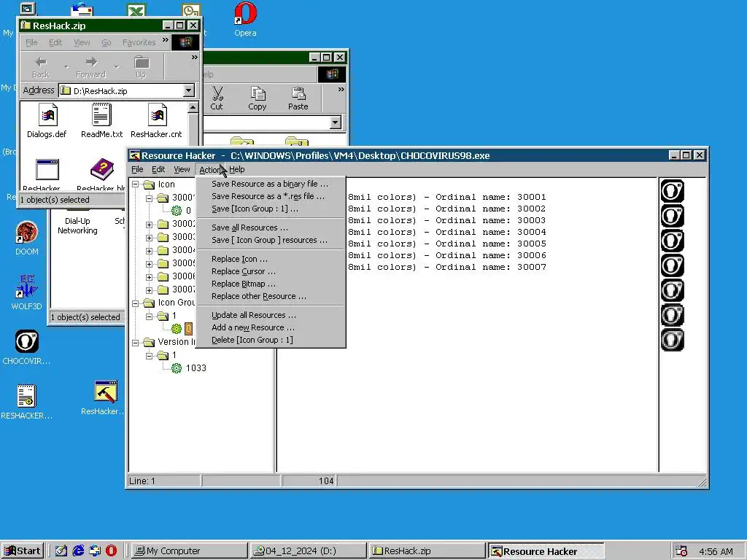Collapse the Icon root tree node

136,184
